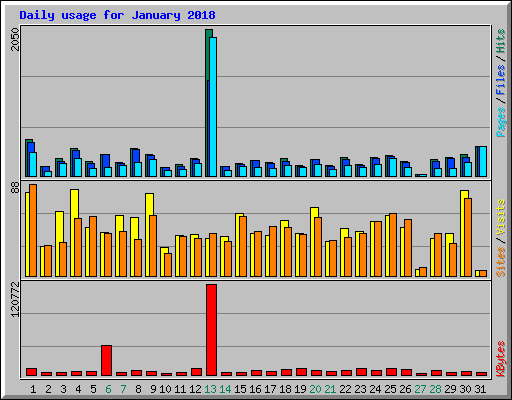Click day label '4' on the axis
Viewport: 512px width, 400px height.
[x=78, y=389]
